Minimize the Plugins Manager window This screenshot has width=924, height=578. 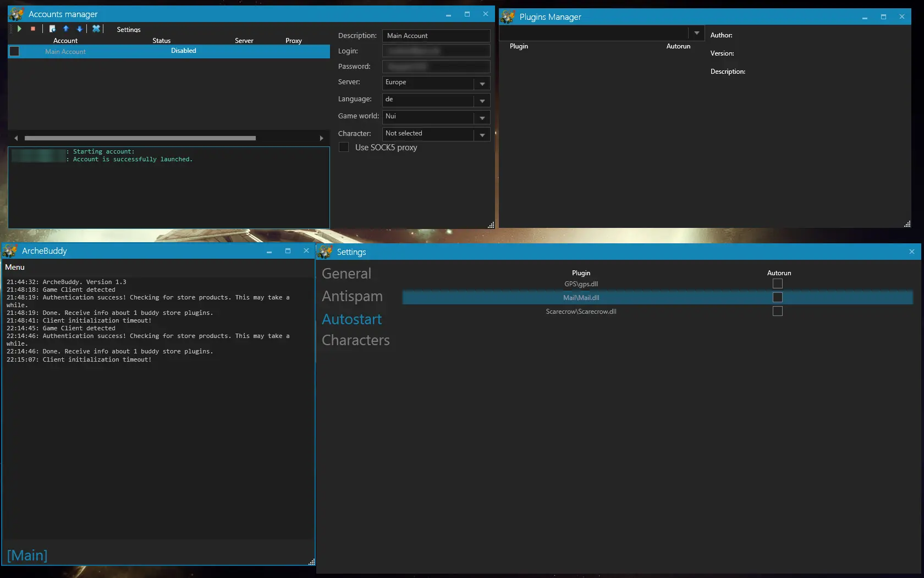point(865,18)
